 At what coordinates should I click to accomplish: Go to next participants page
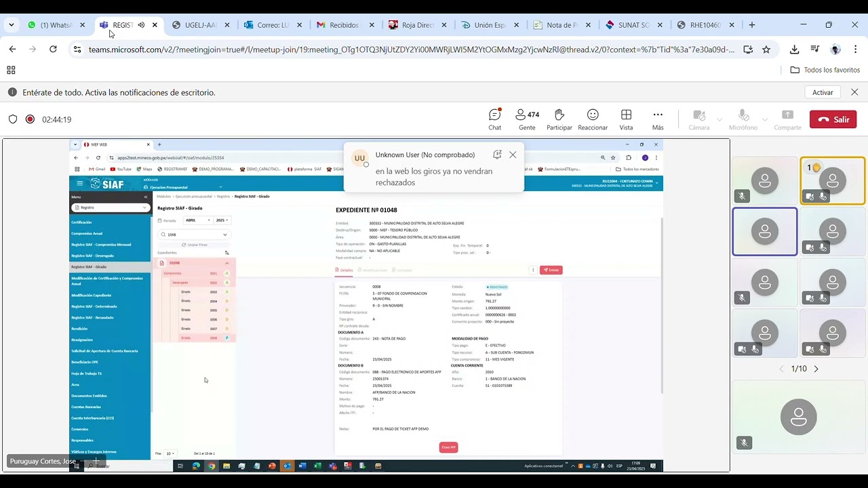816,369
